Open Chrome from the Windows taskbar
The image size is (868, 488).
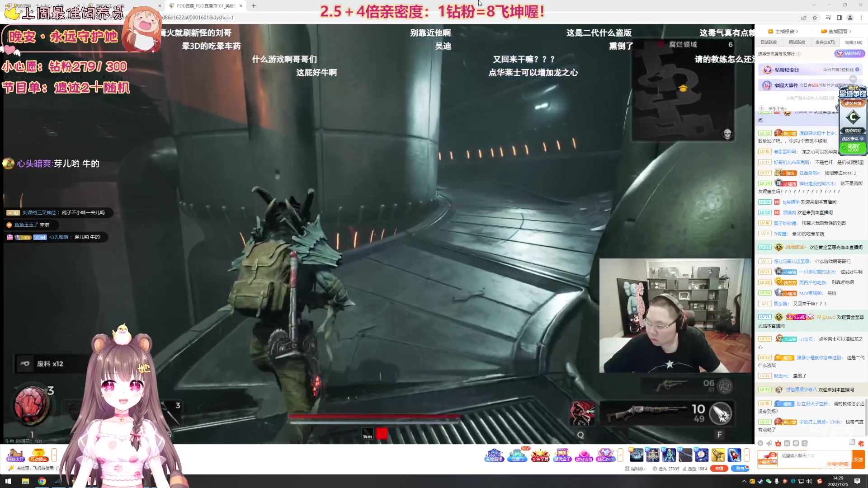coord(42,481)
